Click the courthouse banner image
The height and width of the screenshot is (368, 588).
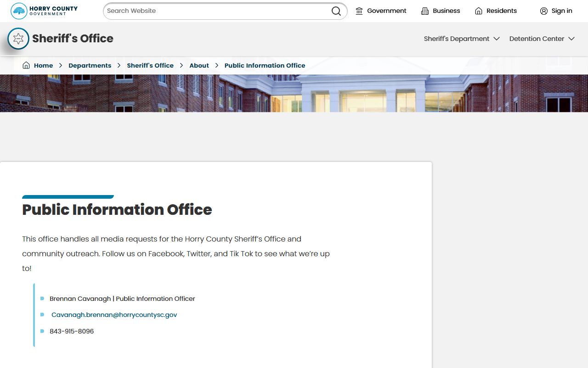(x=294, y=93)
